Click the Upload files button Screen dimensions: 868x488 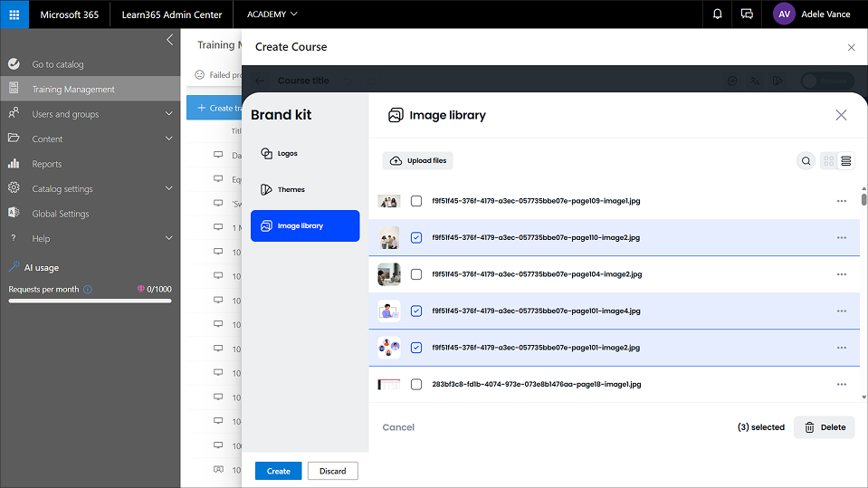(x=417, y=161)
